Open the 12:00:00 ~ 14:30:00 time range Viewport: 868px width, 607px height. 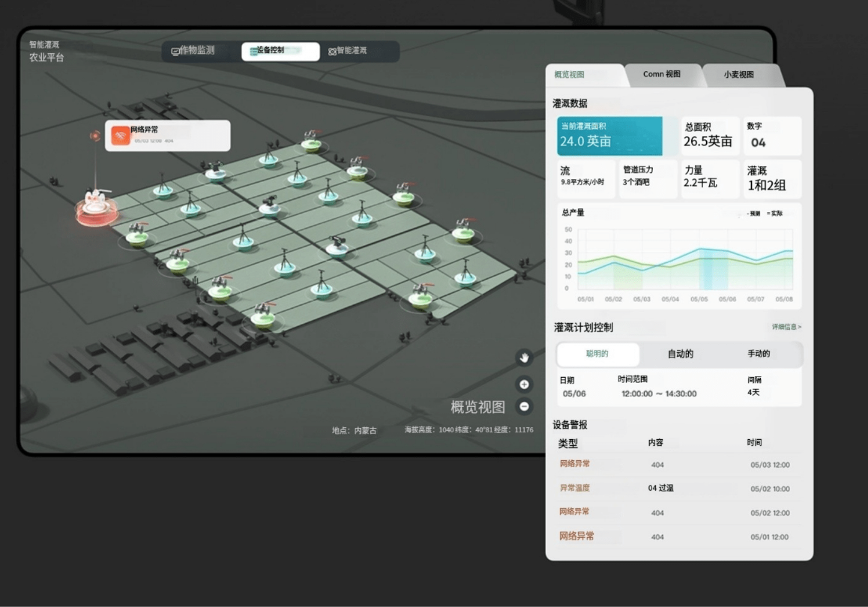point(658,393)
